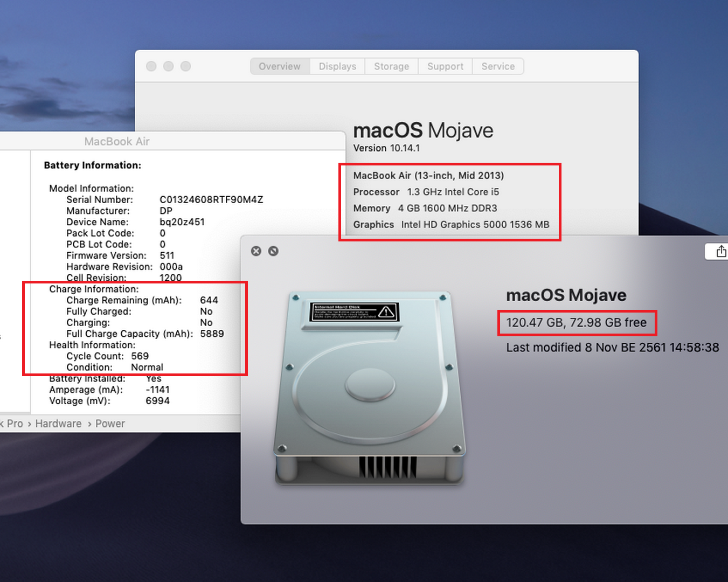Click the 'MacBook Air' window title
This screenshot has height=582, width=728.
117,142
